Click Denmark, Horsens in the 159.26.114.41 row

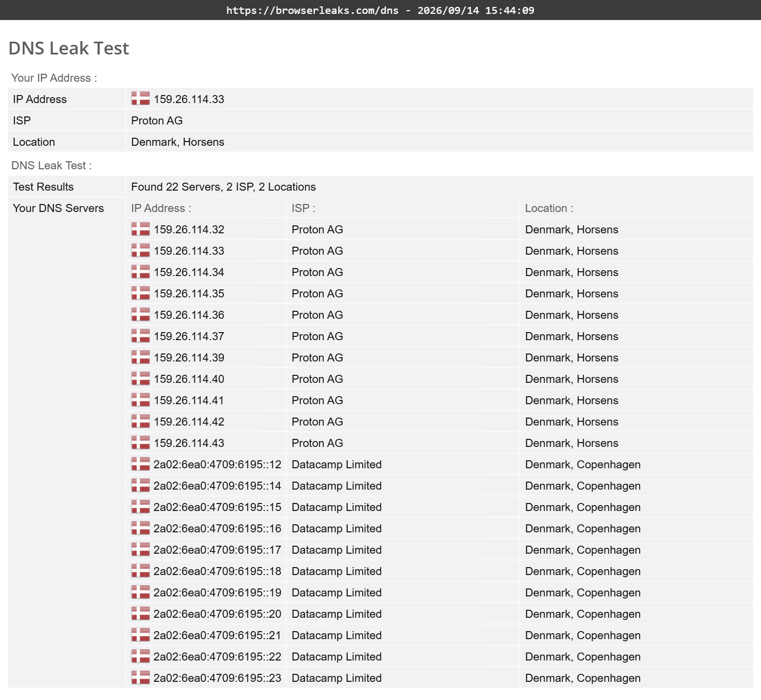(x=571, y=400)
